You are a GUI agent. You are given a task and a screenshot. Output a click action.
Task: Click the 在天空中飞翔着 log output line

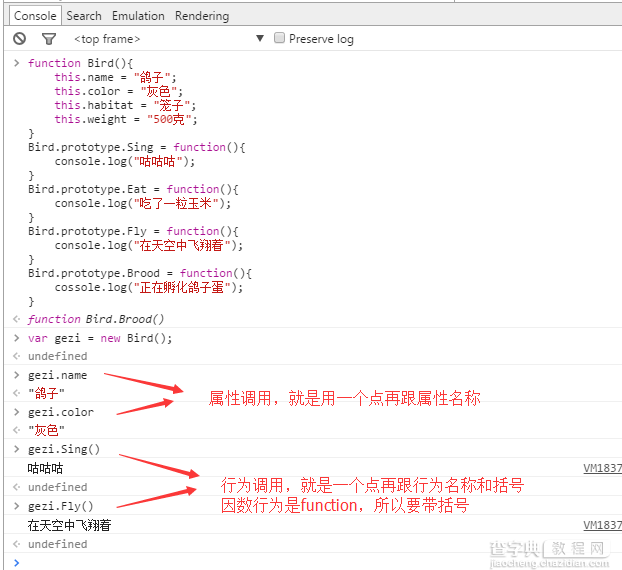coord(69,525)
